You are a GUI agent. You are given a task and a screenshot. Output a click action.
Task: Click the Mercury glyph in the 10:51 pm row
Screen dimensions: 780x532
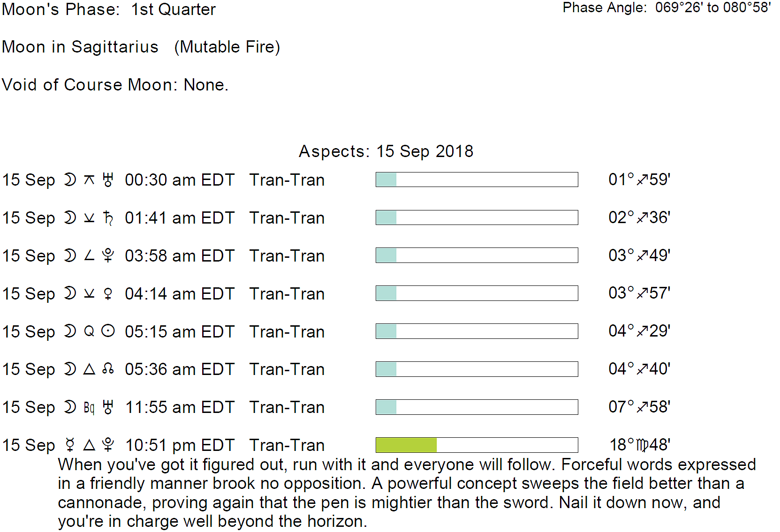70,445
